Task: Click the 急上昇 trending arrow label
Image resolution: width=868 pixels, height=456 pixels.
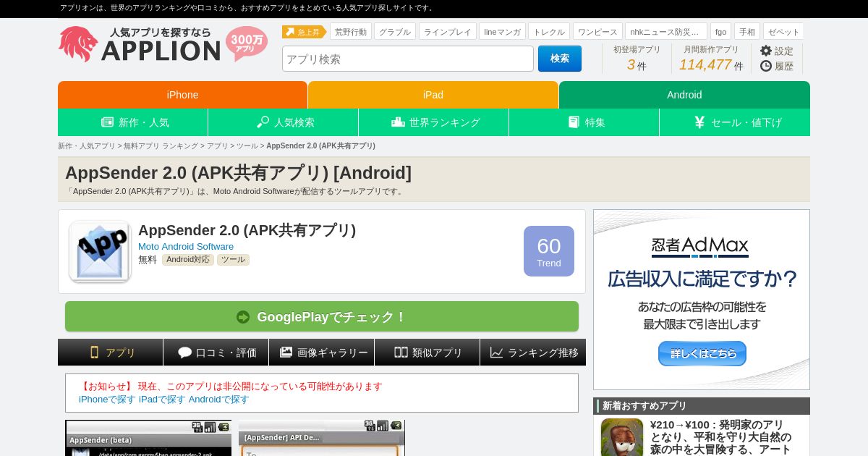Action: (x=304, y=32)
